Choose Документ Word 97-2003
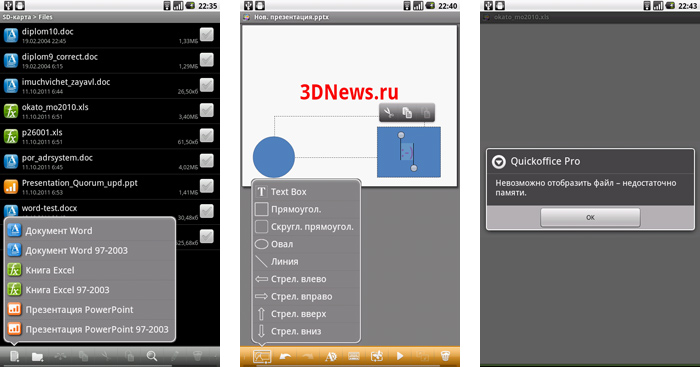Screen dimensions: 700x367 90,250
